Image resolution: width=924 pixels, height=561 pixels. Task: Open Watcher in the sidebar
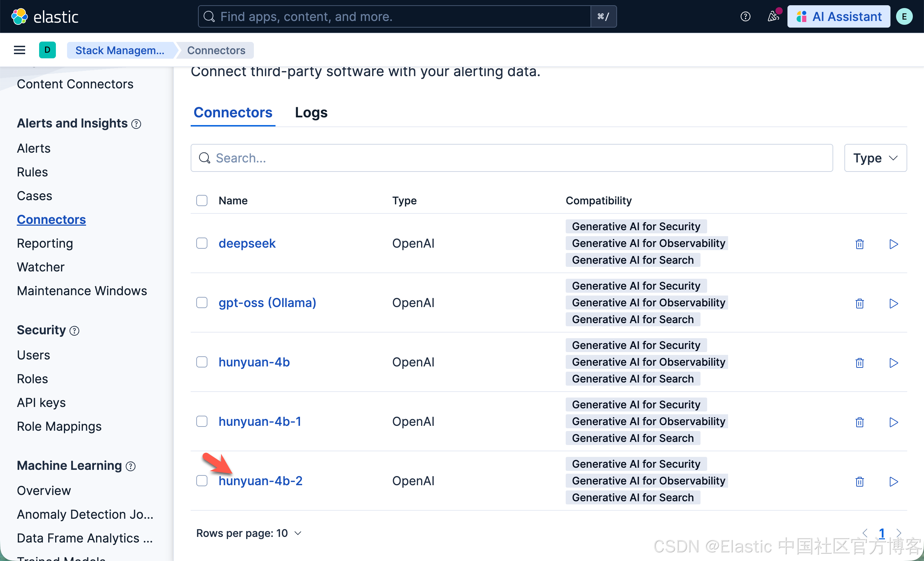pos(41,267)
